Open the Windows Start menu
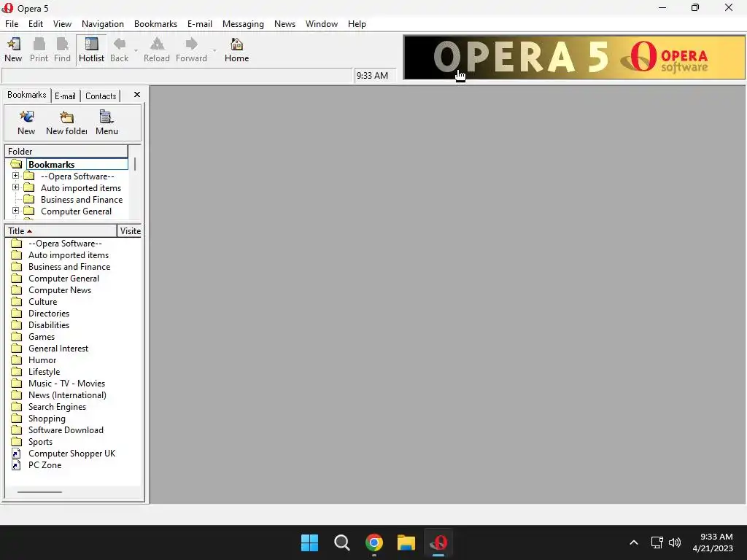This screenshot has width=747, height=560. (x=309, y=542)
